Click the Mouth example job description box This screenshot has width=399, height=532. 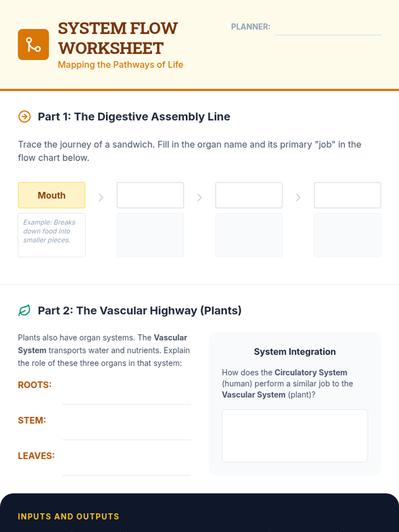[52, 235]
